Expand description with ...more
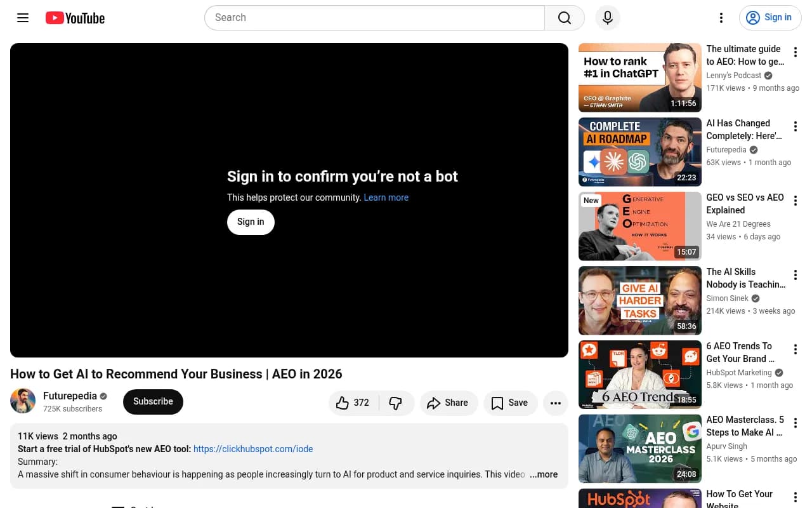This screenshot has width=812, height=508. point(544,474)
